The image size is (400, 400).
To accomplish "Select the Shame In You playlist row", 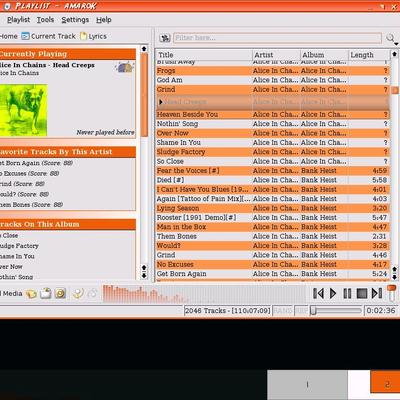I will click(273, 142).
